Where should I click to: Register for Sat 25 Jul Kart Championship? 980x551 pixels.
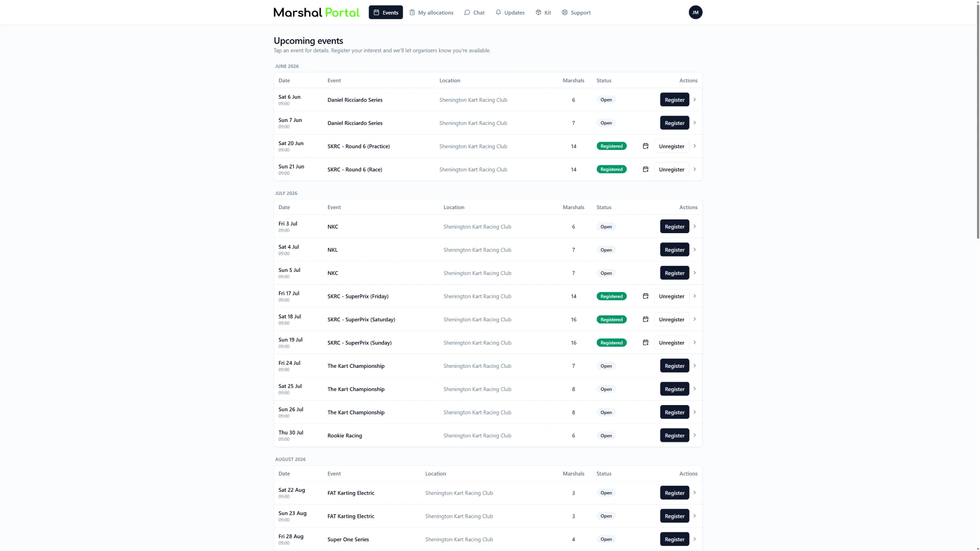(x=674, y=389)
